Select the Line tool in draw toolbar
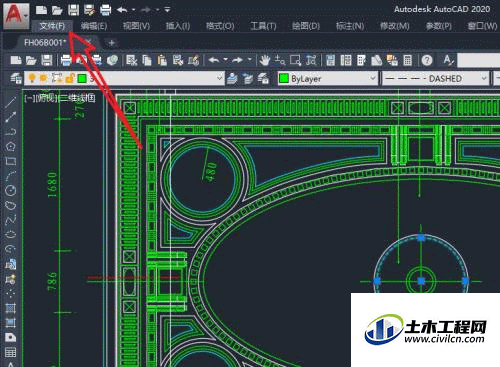The image size is (500, 367). pyautogui.click(x=10, y=102)
